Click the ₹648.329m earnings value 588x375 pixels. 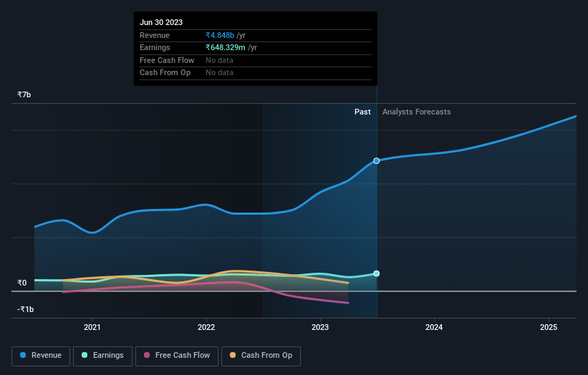pos(226,47)
